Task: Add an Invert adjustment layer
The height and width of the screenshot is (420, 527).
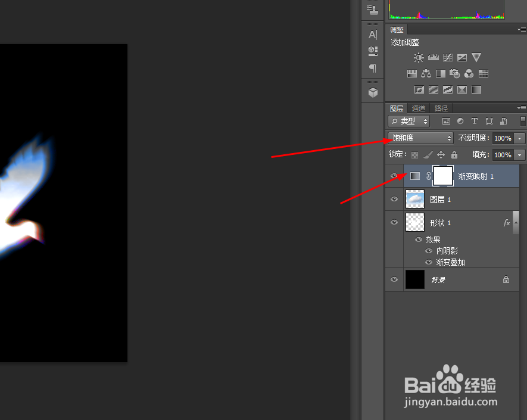Action: 419,90
